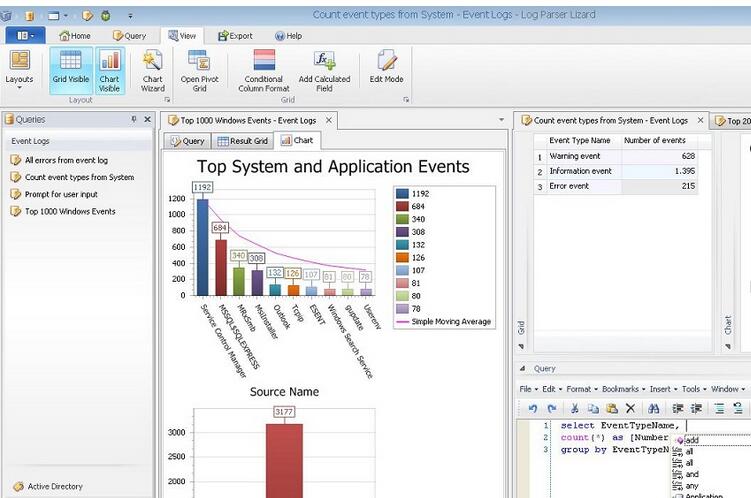Viewport: 751px width, 498px height.
Task: Add Calculated Field to grid
Action: 324,70
